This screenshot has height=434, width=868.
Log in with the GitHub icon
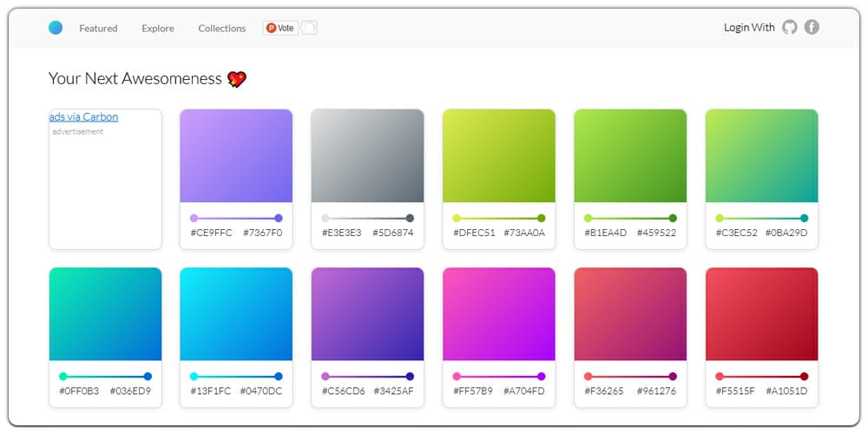click(789, 27)
